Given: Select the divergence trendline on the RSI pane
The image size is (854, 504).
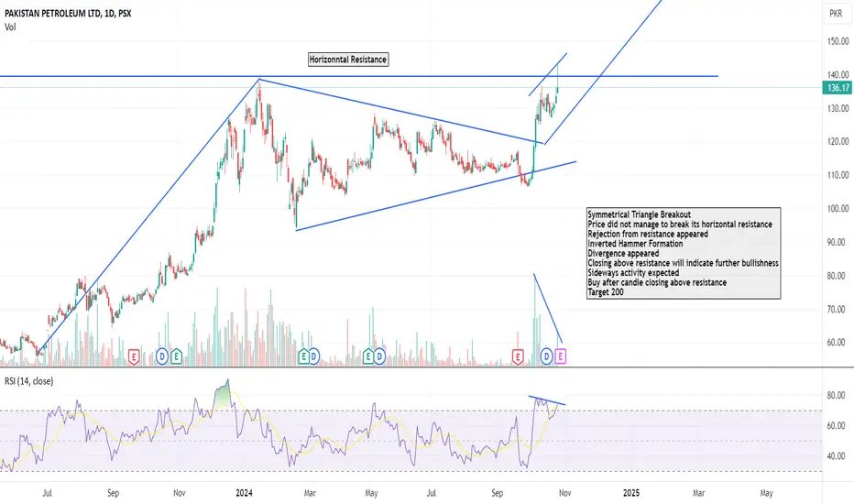Looking at the screenshot, I should pyautogui.click(x=547, y=400).
